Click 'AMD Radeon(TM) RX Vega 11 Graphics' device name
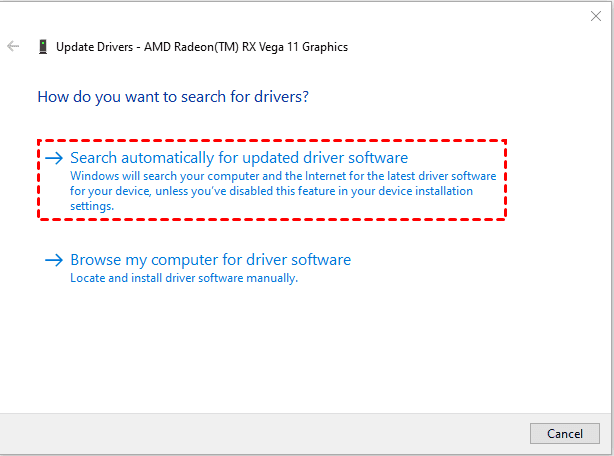The image size is (614, 456). tap(250, 46)
